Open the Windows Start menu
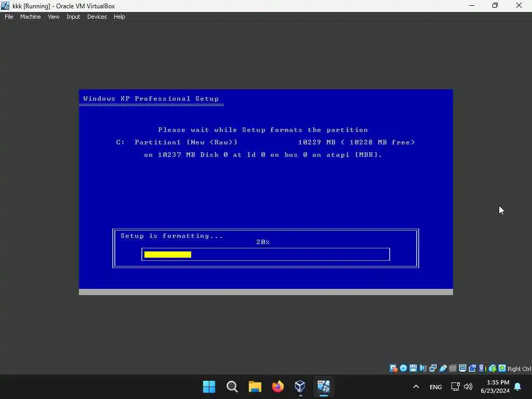This screenshot has width=532, height=399. (x=209, y=387)
